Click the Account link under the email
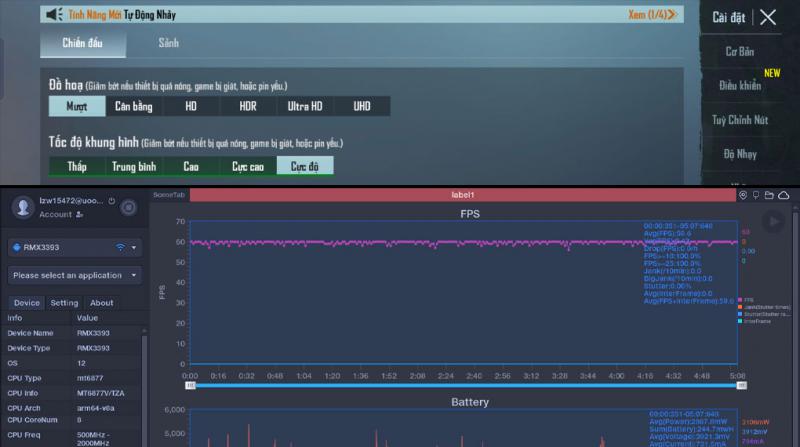The width and height of the screenshot is (800, 447). coord(56,215)
